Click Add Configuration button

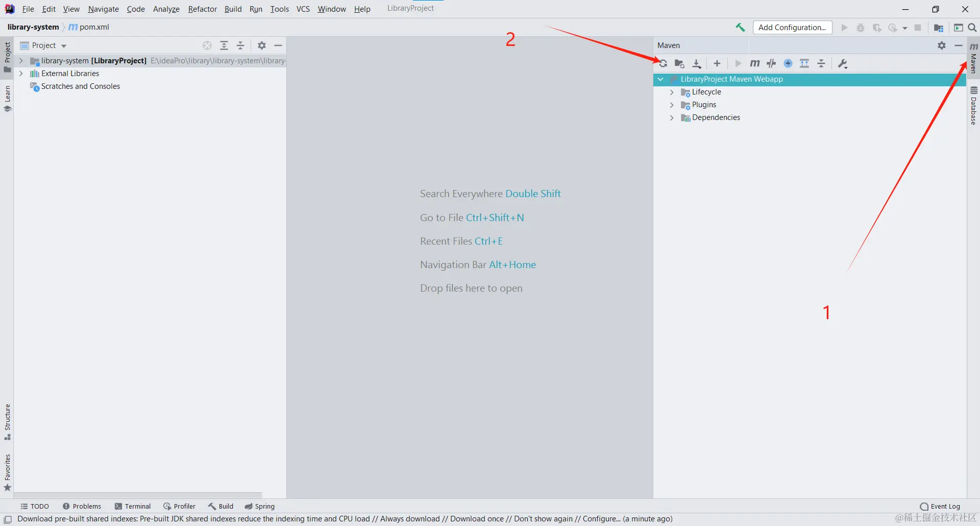(792, 28)
